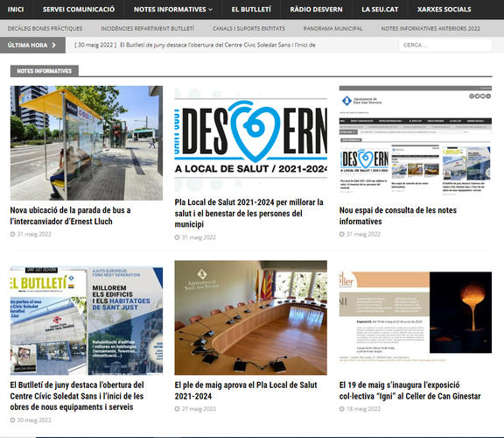Click date 18 maig 2022

click(363, 409)
